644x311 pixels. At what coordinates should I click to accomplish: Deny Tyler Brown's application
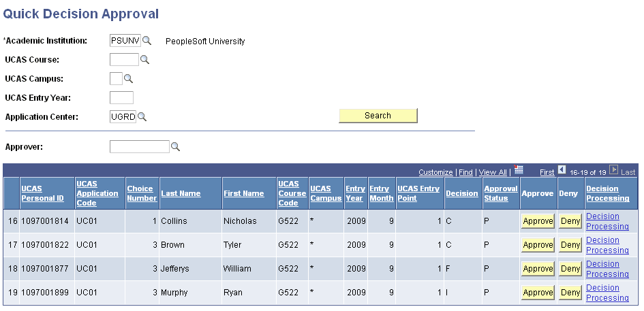570,245
